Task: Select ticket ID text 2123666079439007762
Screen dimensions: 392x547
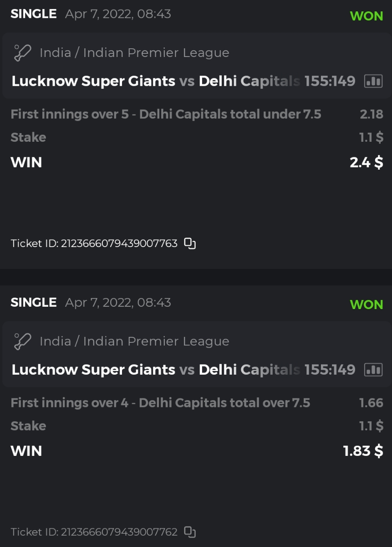Action: tap(119, 532)
